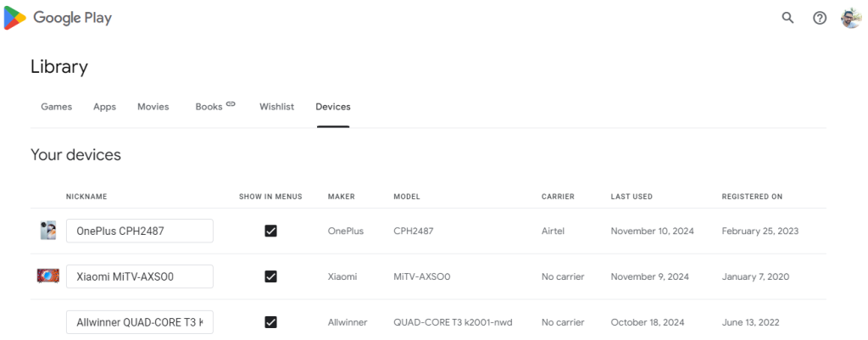The image size is (868, 340).
Task: Open the Wishlist tab
Action: click(x=276, y=107)
